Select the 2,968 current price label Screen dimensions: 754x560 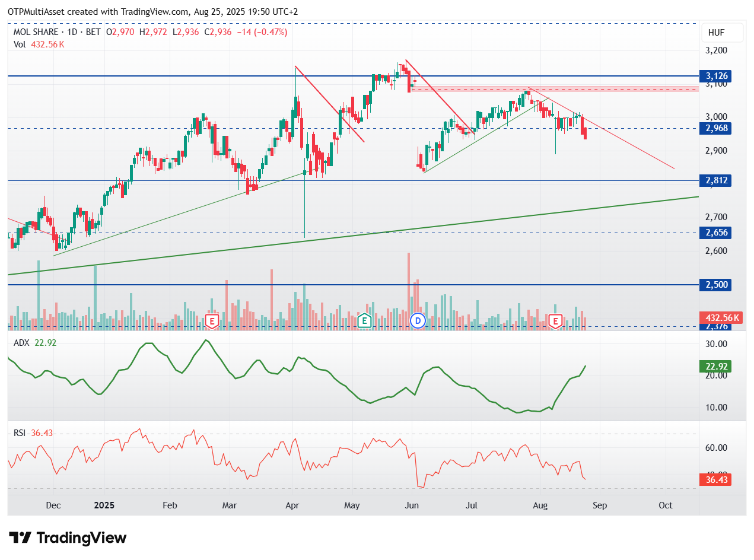click(x=714, y=128)
